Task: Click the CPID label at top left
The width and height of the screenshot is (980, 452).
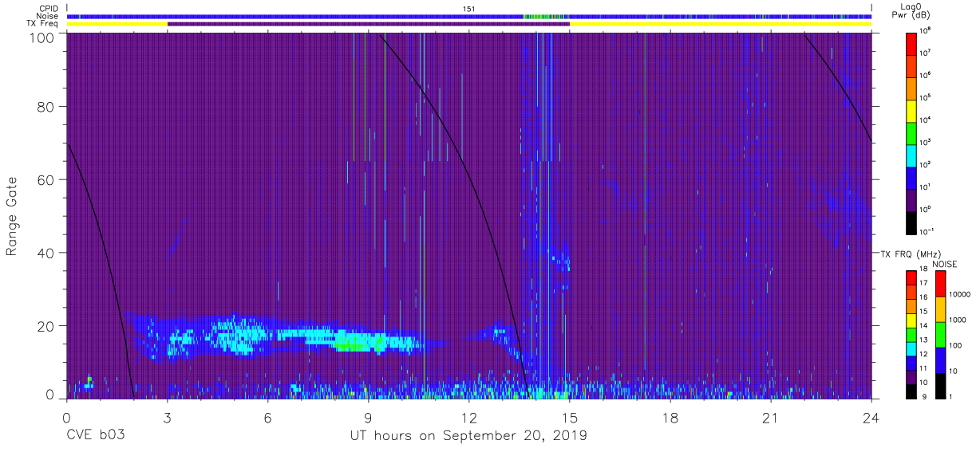Action: 47,8
